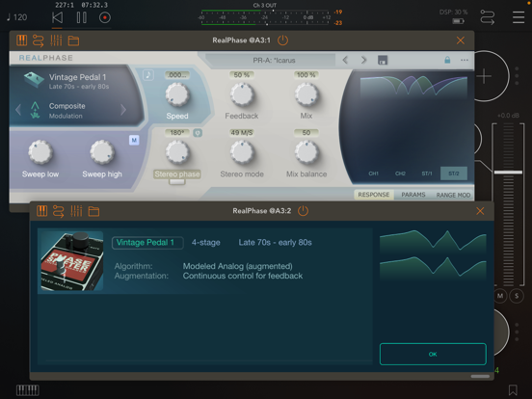The width and height of the screenshot is (532, 399).
Task: Click the bookmark icon at bottom right
Action: (x=513, y=390)
